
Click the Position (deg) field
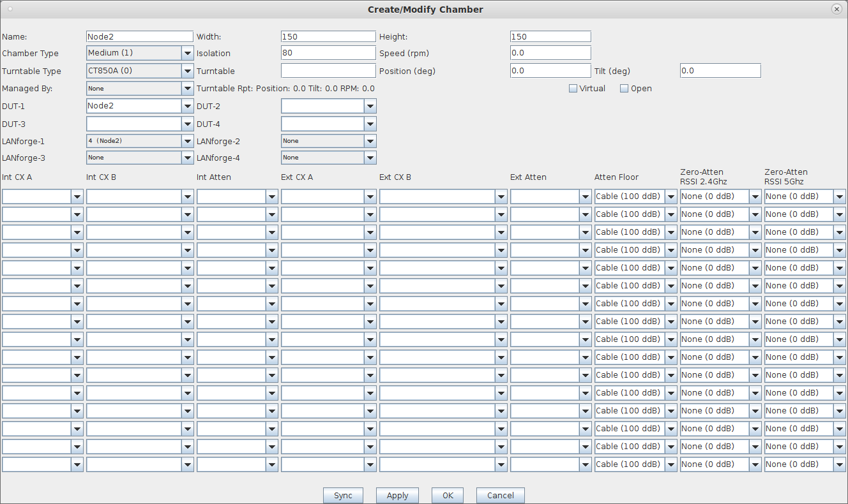(x=550, y=71)
